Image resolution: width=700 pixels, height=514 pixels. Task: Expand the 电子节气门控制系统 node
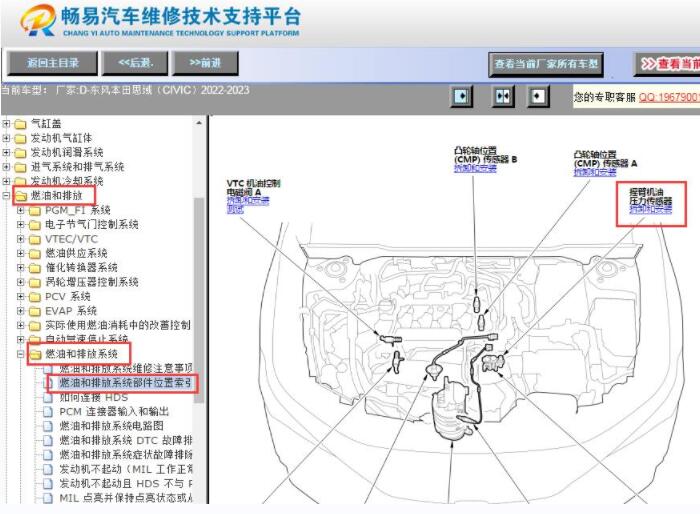coord(21,224)
